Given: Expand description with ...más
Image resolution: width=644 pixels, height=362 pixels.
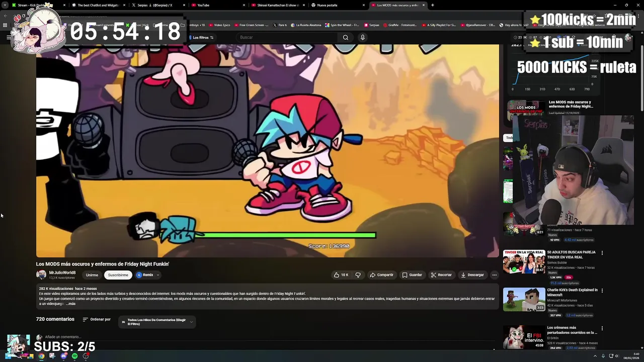Looking at the screenshot, I should point(70,304).
